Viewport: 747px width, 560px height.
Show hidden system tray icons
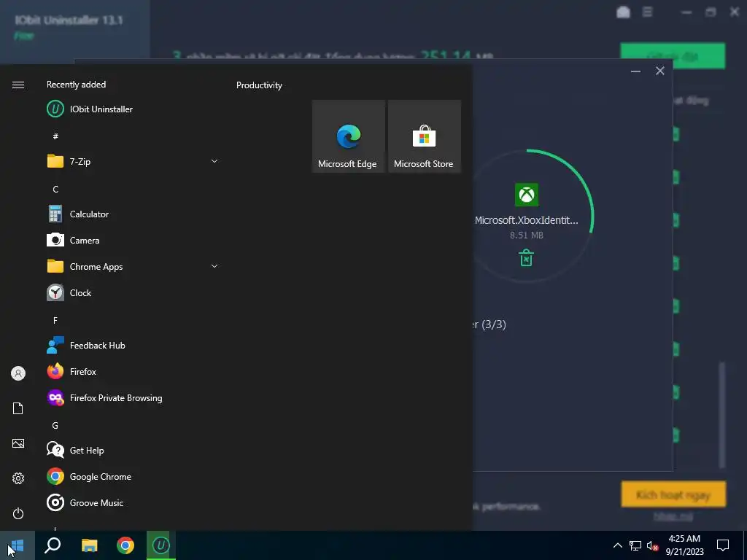click(x=617, y=545)
